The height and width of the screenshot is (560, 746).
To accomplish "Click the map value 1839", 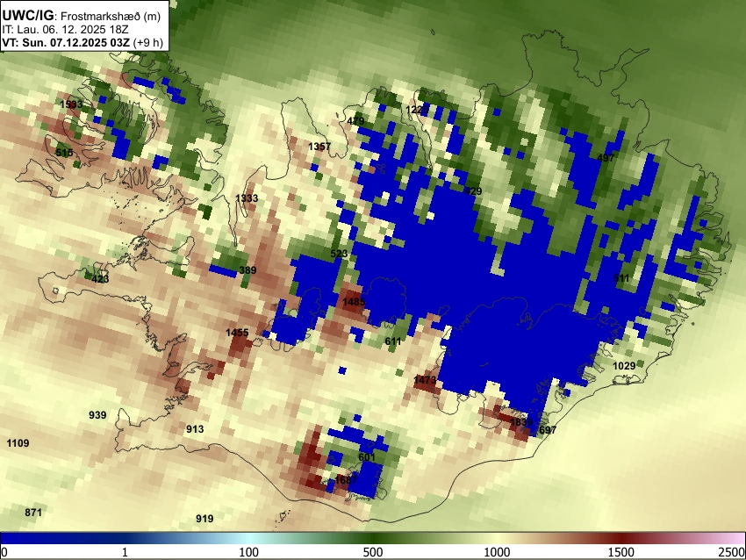I will [521, 422].
